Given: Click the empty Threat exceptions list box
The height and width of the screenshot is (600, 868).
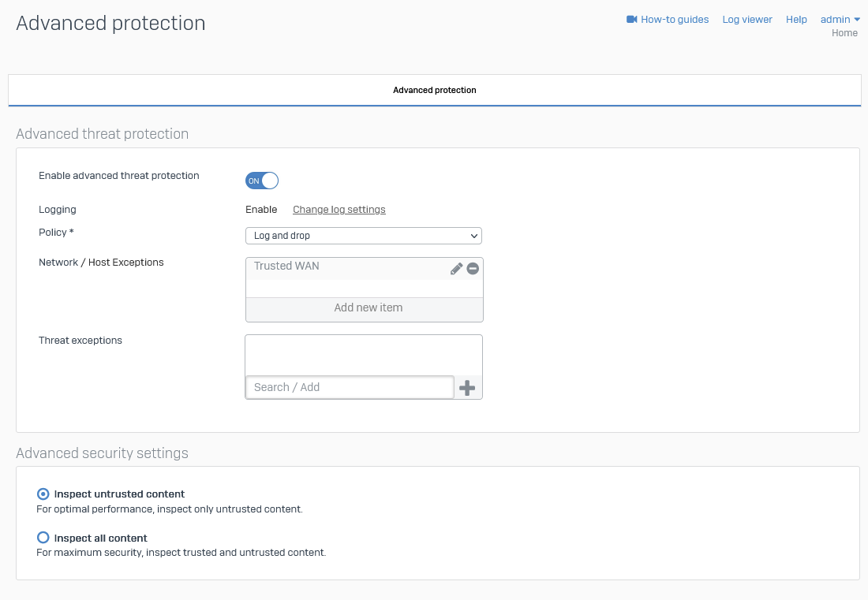Looking at the screenshot, I should coord(363,354).
